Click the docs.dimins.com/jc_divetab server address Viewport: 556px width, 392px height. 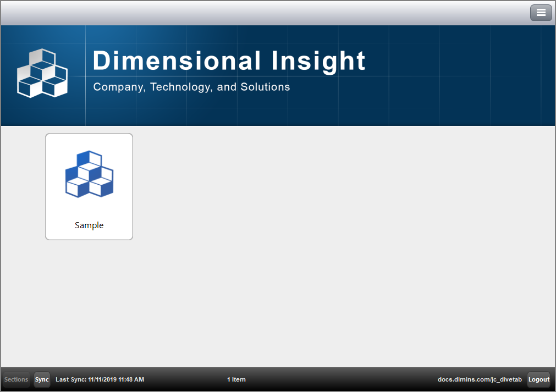[x=480, y=379]
